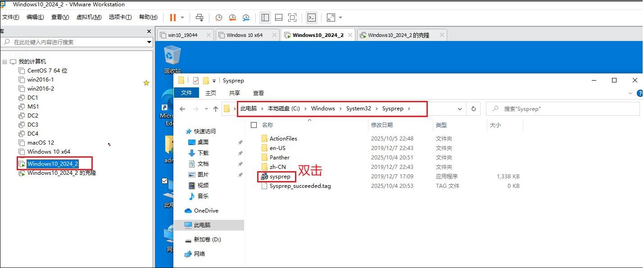
Task: Click the orange suspend virtual machine button
Action: [x=172, y=18]
